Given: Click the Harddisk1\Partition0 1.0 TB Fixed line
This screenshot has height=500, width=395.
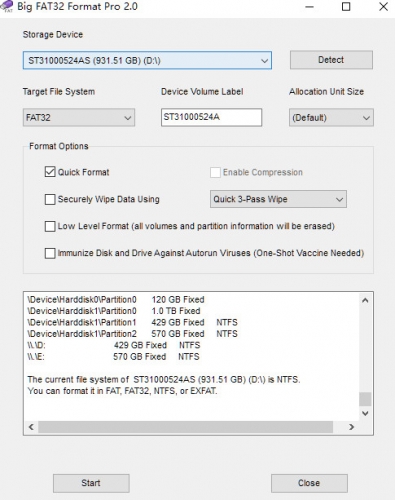Looking at the screenshot, I should (114, 311).
